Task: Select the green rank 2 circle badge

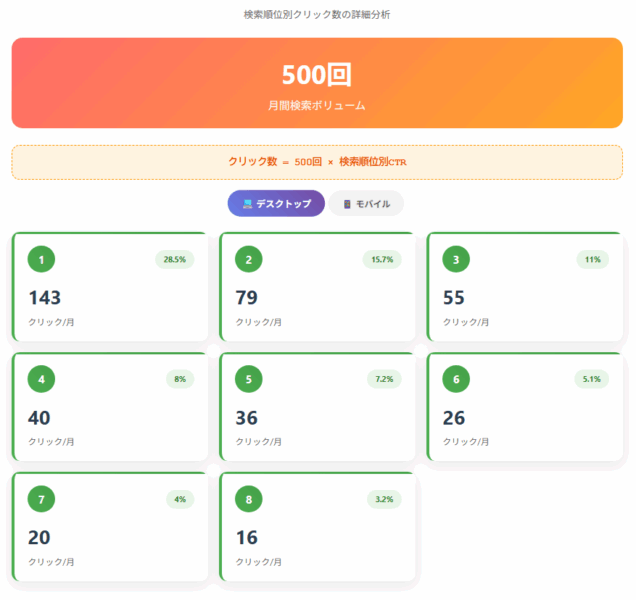Action: coord(249,259)
